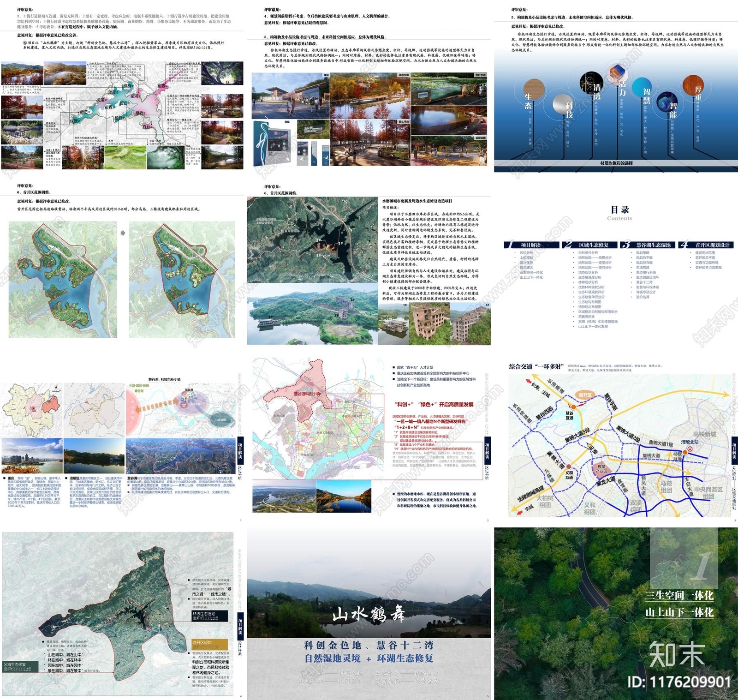The height and width of the screenshot is (700, 738).
Task: Click contents entry 造价估算
Action: [x=643, y=297]
